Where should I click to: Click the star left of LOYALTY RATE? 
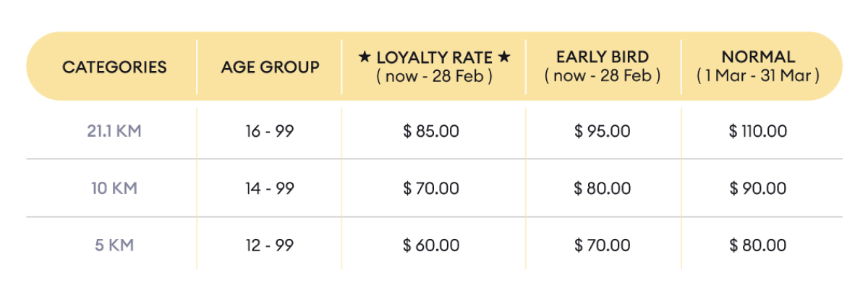coord(365,57)
